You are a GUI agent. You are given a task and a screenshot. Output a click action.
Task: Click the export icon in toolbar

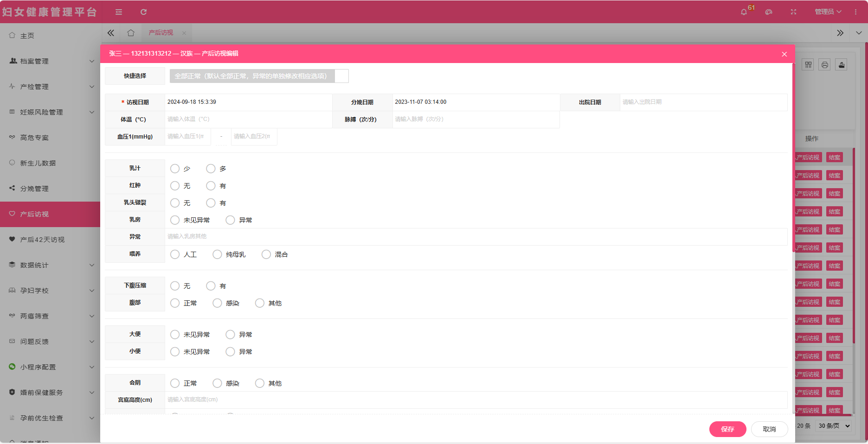click(841, 65)
